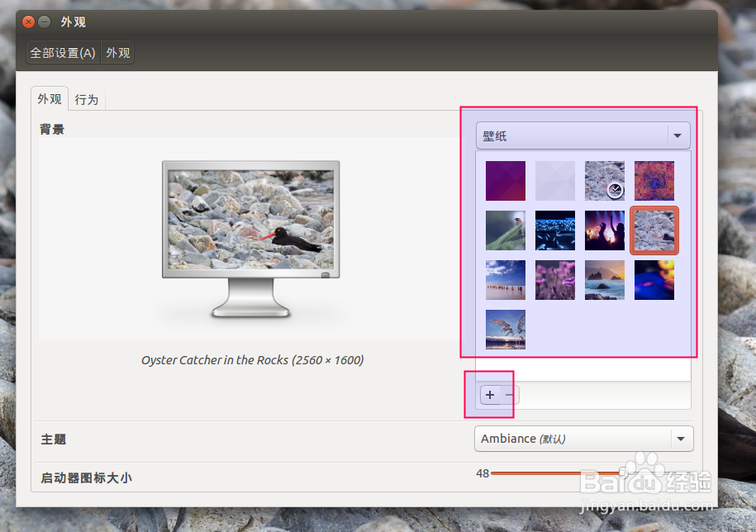
Task: Select the bird over water wallpaper
Action: click(505, 329)
